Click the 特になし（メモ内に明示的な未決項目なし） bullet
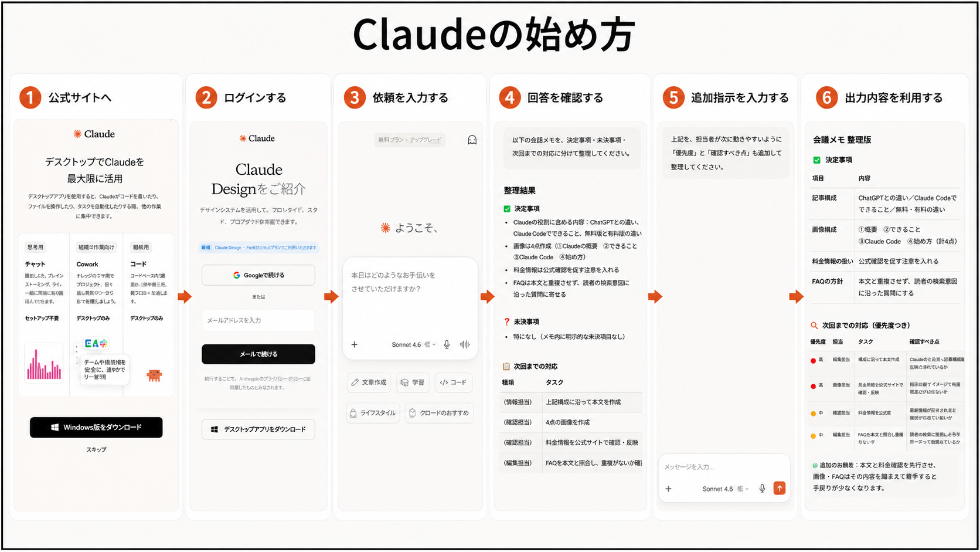980x552 pixels. point(569,337)
